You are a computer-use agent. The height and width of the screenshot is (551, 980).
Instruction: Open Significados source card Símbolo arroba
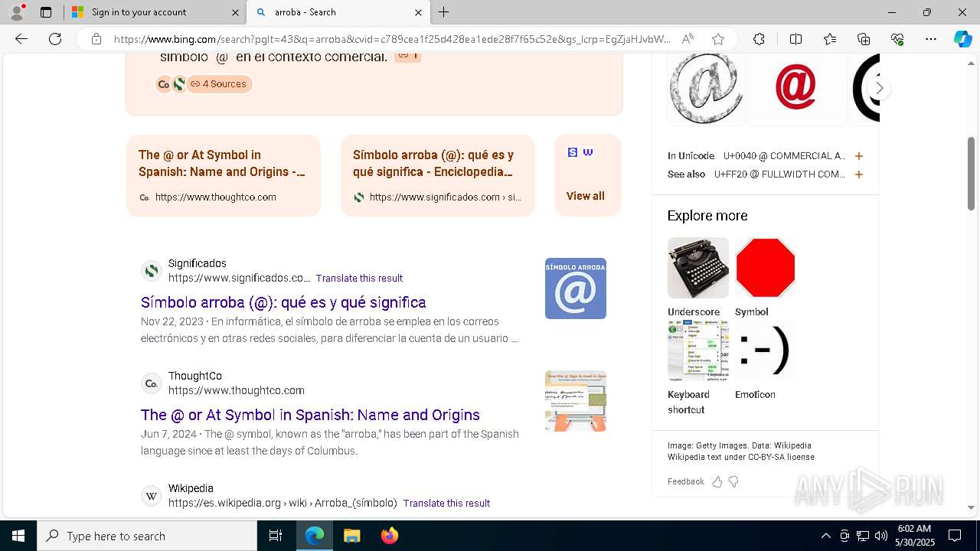coord(438,175)
